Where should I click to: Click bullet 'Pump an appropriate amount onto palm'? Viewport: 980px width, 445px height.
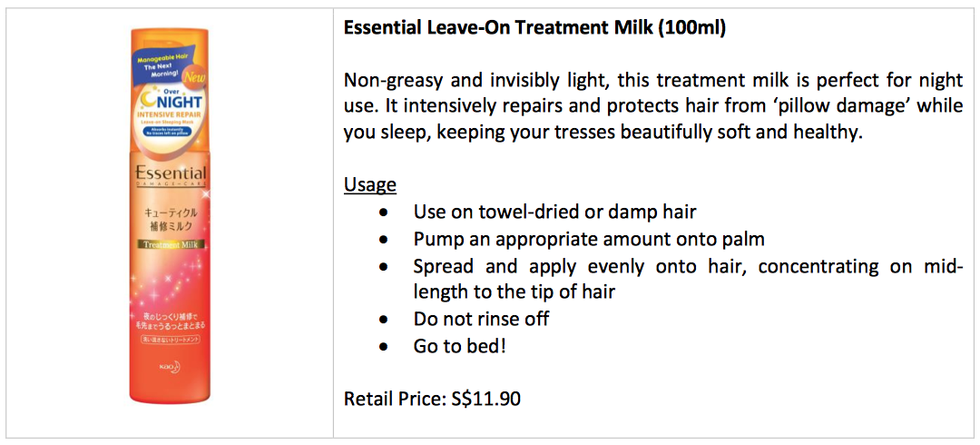589,239
